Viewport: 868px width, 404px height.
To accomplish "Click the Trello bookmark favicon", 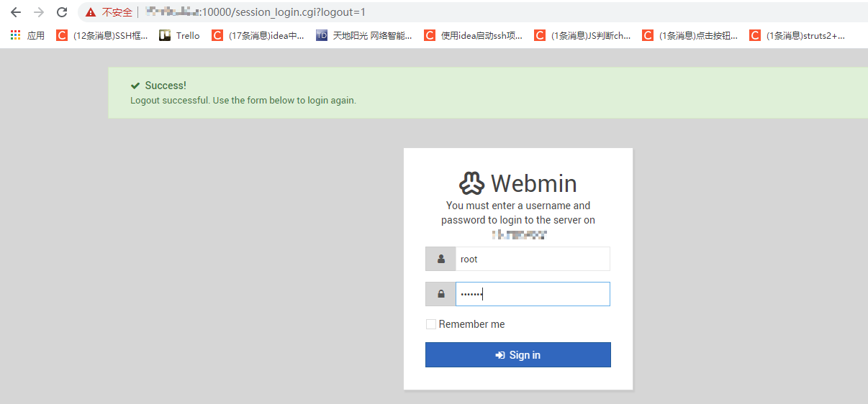I will click(x=165, y=35).
